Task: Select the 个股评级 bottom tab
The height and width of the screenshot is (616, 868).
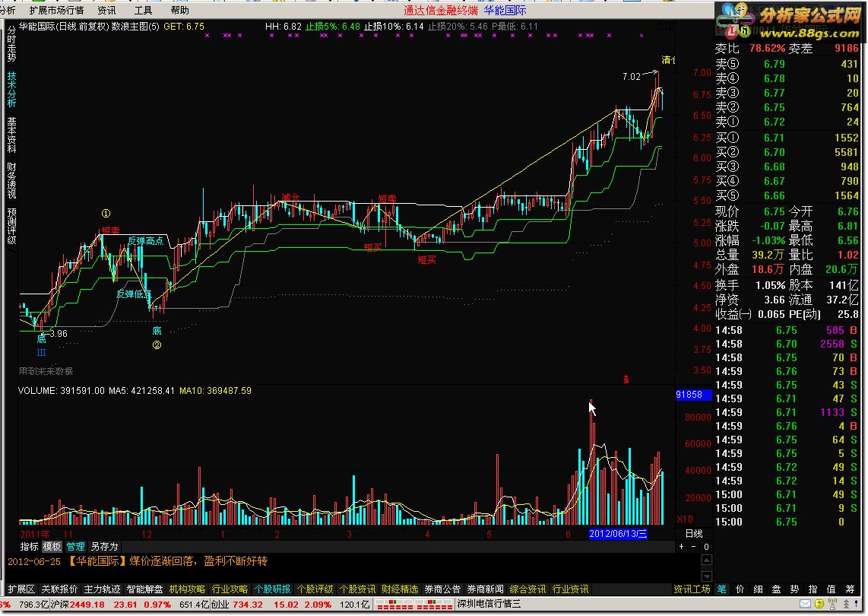Action: coord(315,589)
